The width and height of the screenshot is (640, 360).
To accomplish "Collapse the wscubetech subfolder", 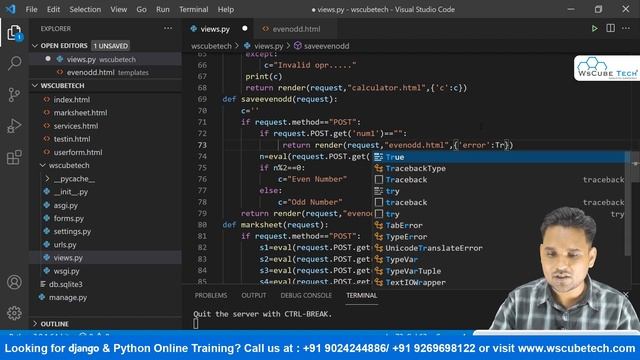I will pos(43,165).
